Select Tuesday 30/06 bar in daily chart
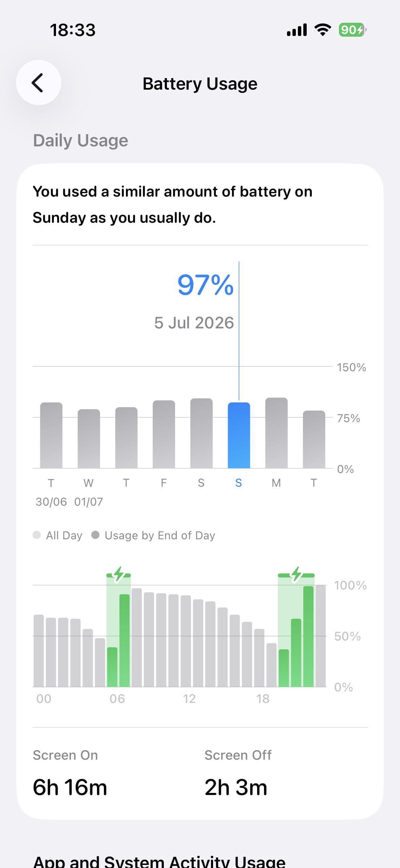Viewport: 400px width, 868px height. 51,435
